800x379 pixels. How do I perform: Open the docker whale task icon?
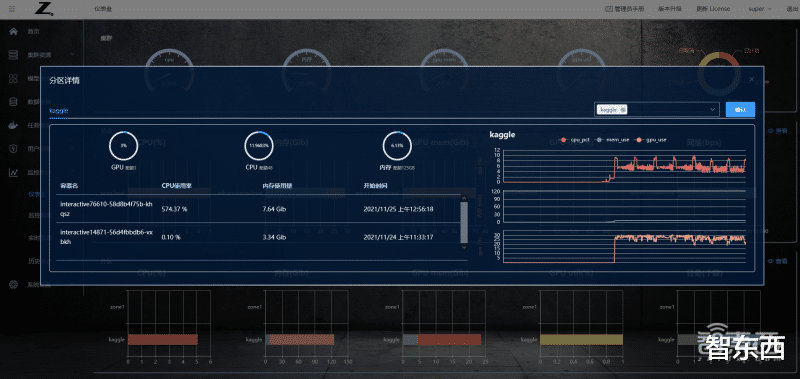13,125
